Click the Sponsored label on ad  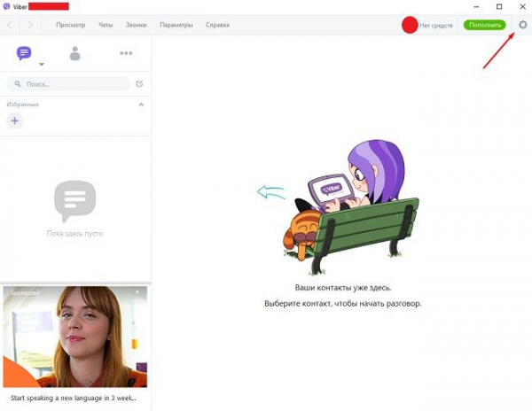[x=25, y=292]
